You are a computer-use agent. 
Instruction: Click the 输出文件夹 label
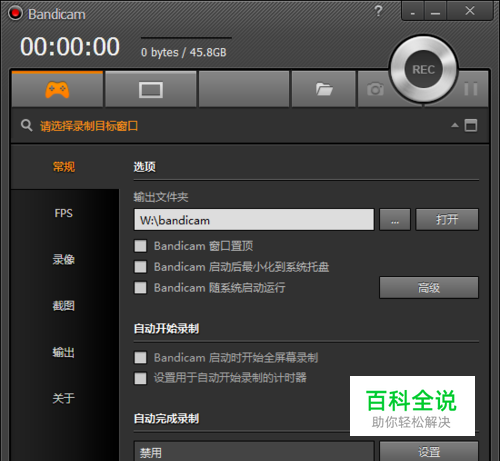coord(161,197)
